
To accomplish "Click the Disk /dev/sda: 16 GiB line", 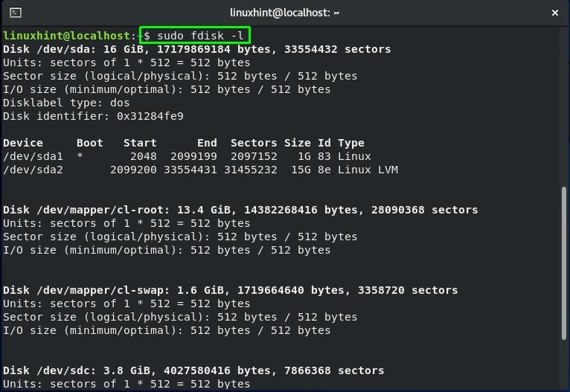I will click(196, 49).
